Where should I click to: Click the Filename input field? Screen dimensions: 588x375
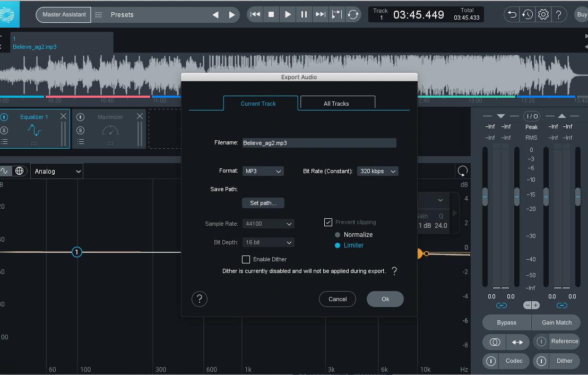point(319,143)
